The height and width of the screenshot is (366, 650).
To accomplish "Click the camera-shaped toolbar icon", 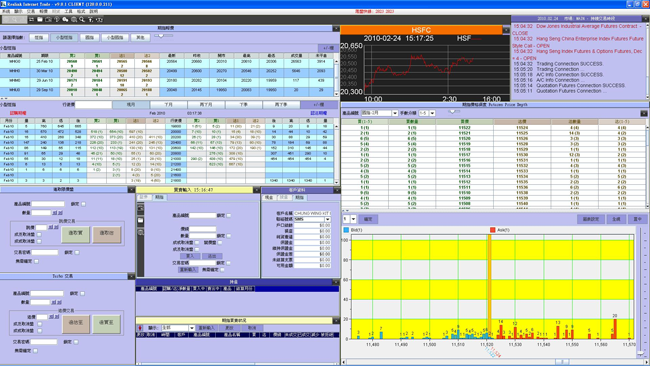I will (x=48, y=19).
